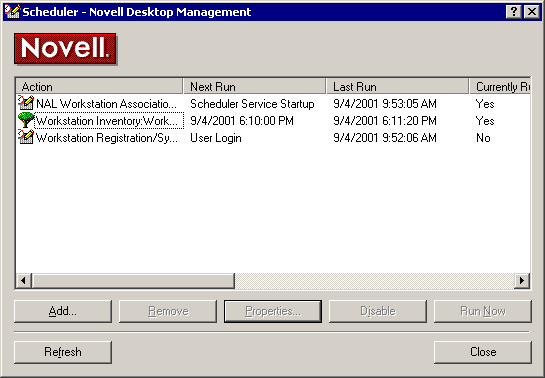Click the Workstation Registration row icon
Image resolution: width=545 pixels, height=378 pixels.
[x=26, y=137]
